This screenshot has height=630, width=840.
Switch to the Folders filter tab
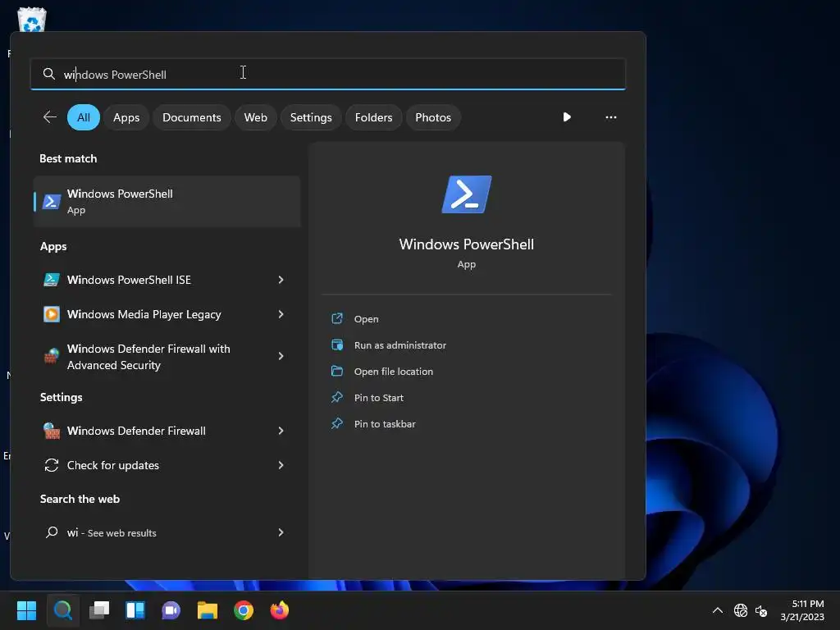point(373,117)
